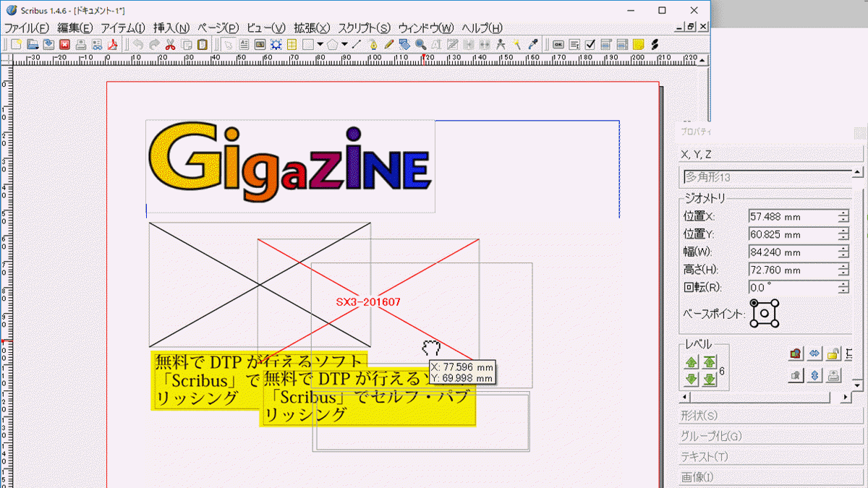Select the Bezier curve pen tool
Screen dimensions: 868x488
pos(374,44)
